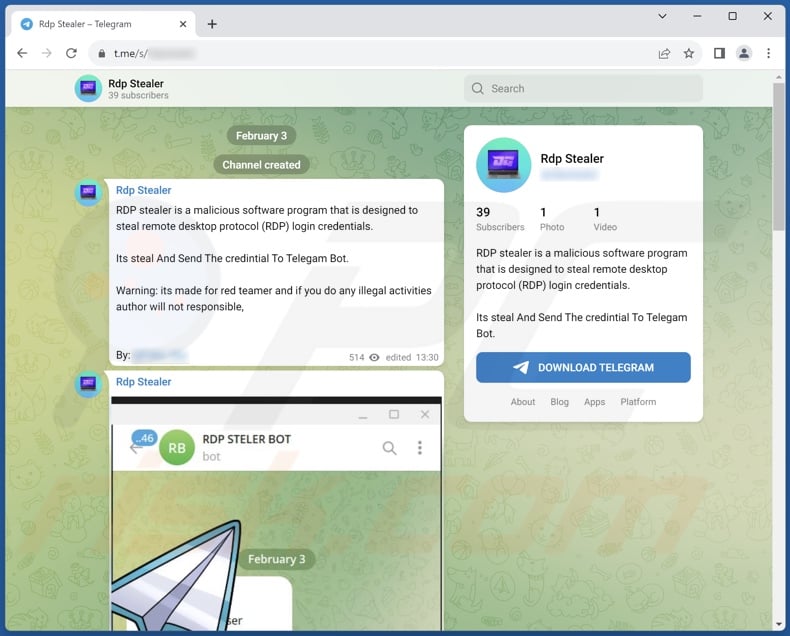Click the browser forward arrow
790x636 pixels.
click(x=46, y=53)
